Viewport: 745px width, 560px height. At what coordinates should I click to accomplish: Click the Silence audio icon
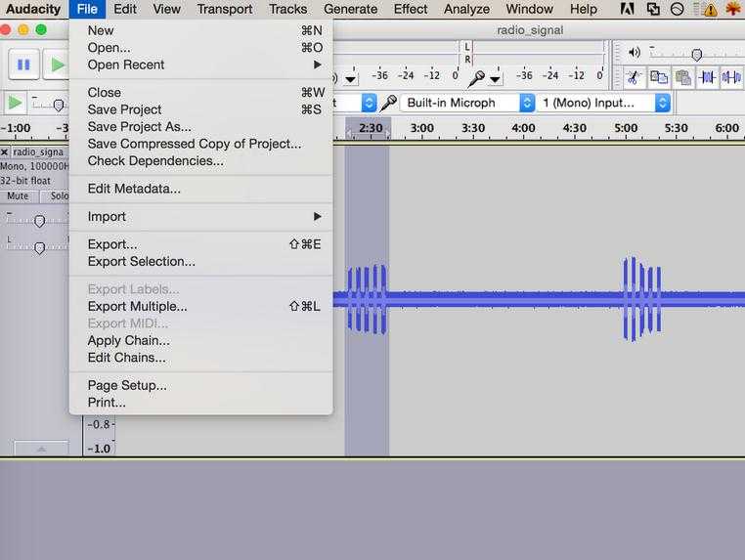731,77
